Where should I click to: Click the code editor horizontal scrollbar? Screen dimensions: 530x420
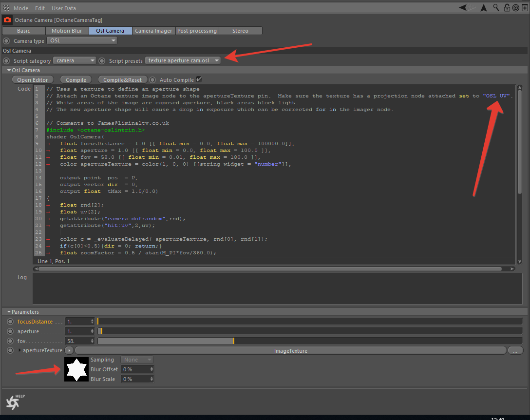(x=270, y=269)
